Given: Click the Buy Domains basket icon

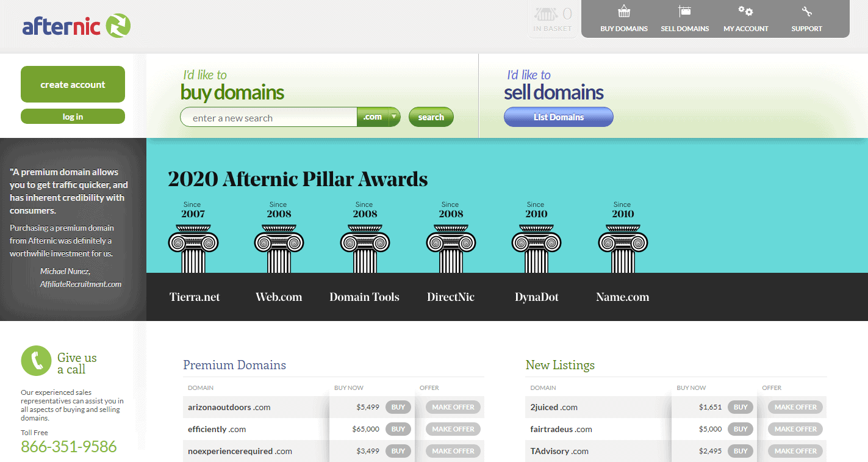Looking at the screenshot, I should pos(623,11).
